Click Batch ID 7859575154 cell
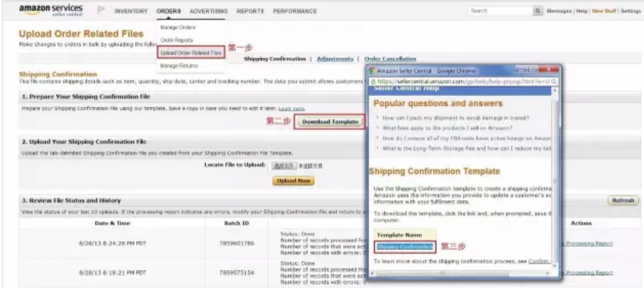Screen dimensions: 644x289 click(236, 273)
